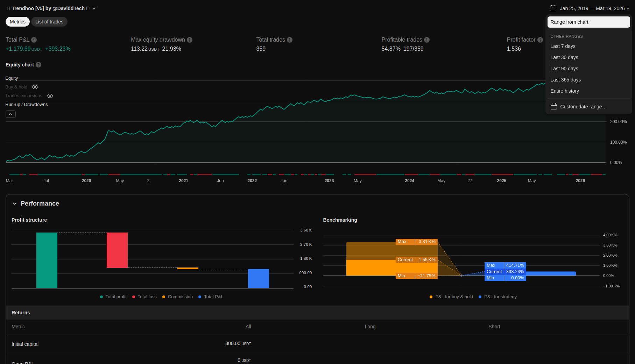Viewport: 635px width, 364px height.
Task: Select Last 30 days range
Action: 564,57
